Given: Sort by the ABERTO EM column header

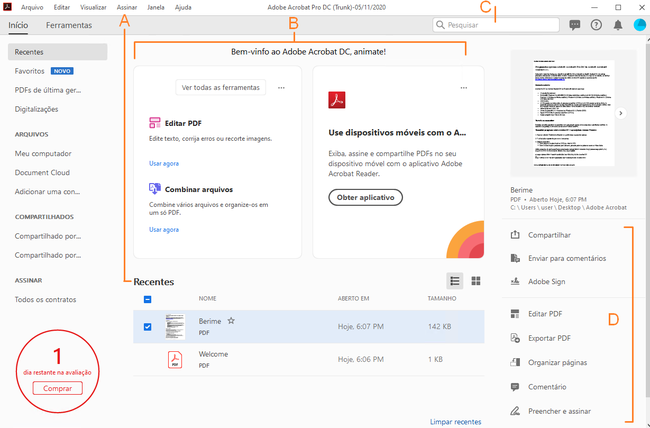Looking at the screenshot, I should pyautogui.click(x=353, y=299).
